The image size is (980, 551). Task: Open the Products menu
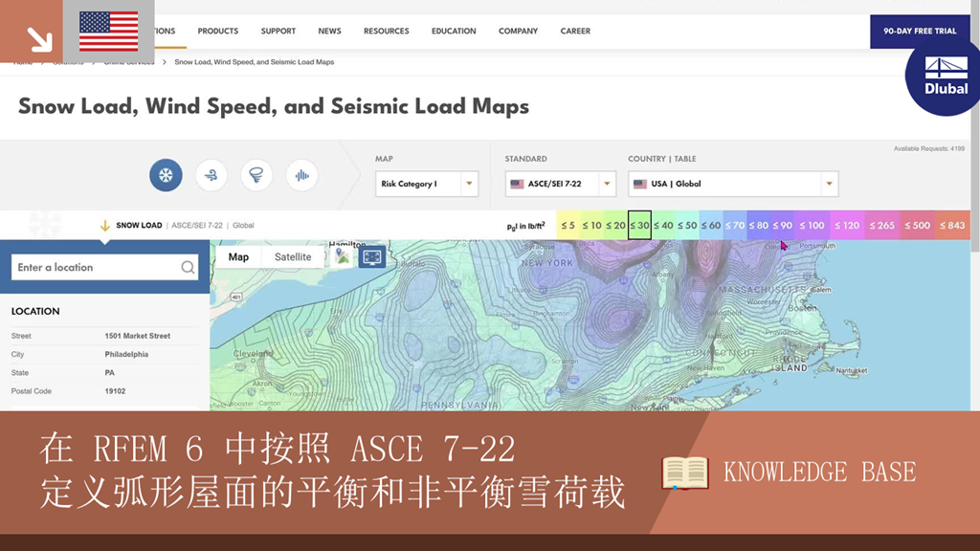(217, 31)
